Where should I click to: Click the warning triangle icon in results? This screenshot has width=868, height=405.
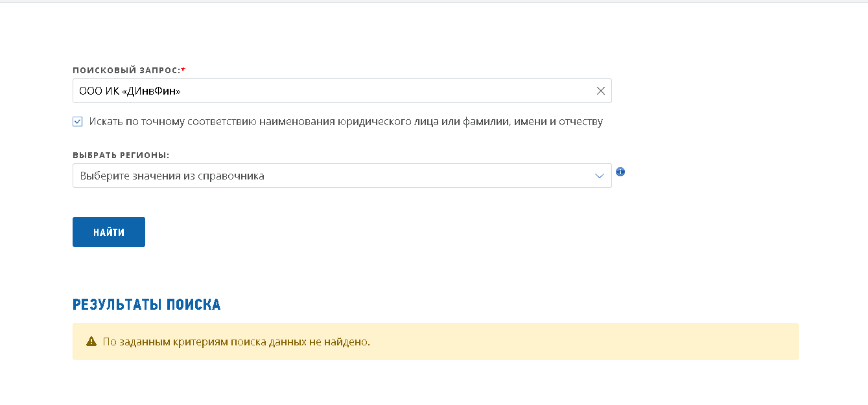click(91, 341)
